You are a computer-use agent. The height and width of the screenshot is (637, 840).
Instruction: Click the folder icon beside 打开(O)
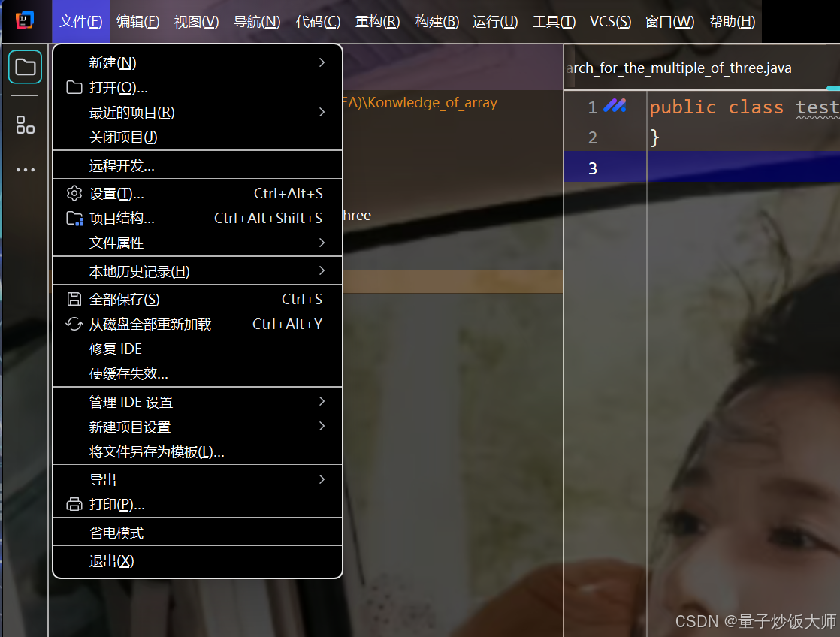pos(74,87)
